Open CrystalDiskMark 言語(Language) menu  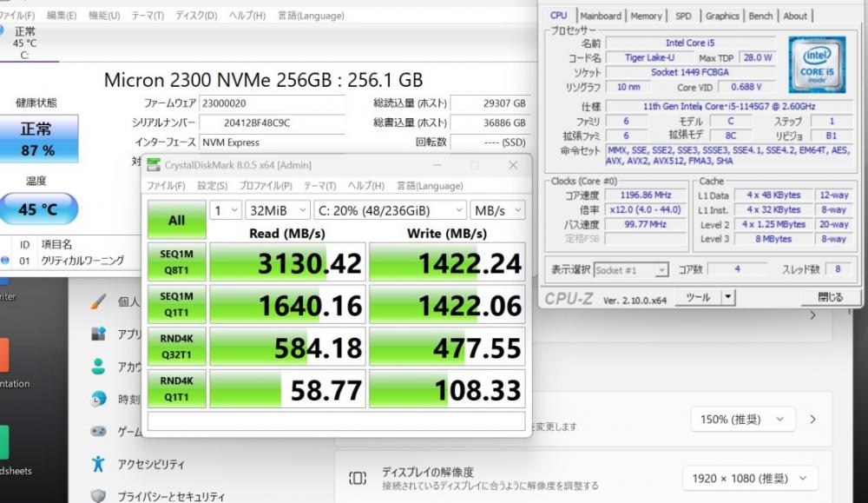[x=430, y=186]
